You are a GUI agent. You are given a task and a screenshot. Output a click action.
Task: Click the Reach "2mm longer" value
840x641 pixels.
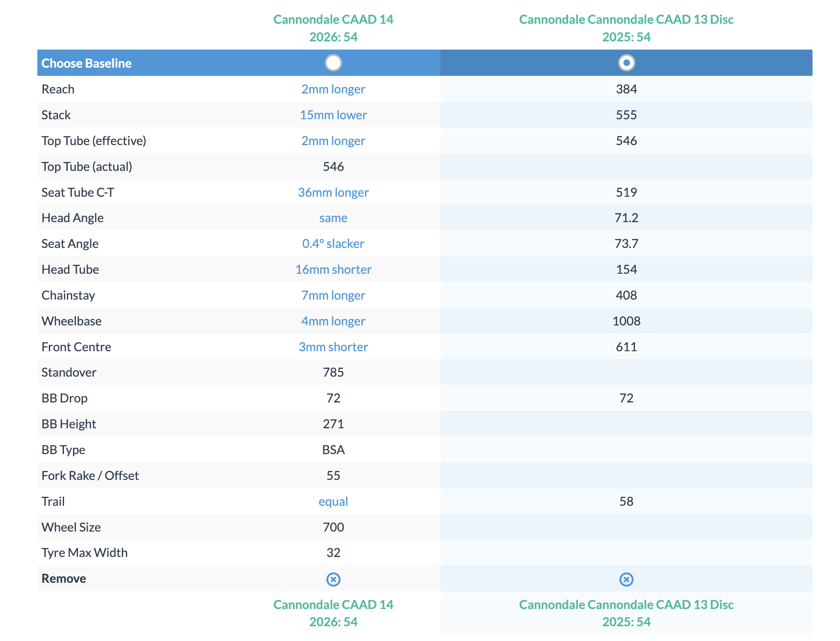(x=333, y=89)
